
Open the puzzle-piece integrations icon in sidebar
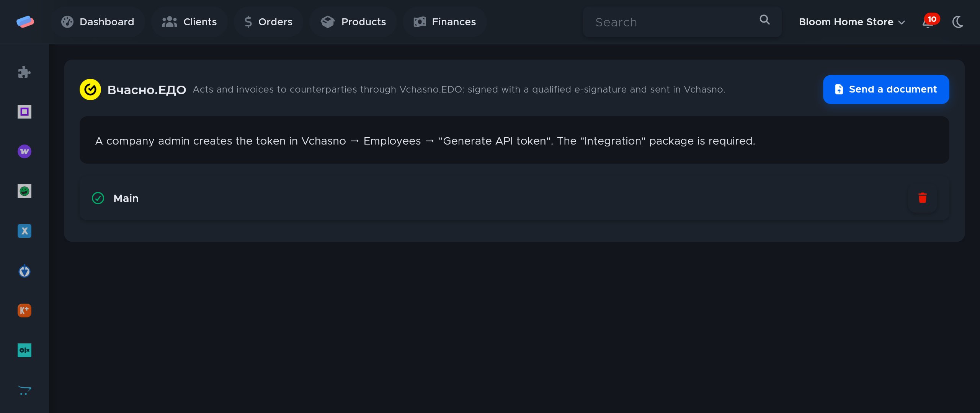(x=24, y=72)
